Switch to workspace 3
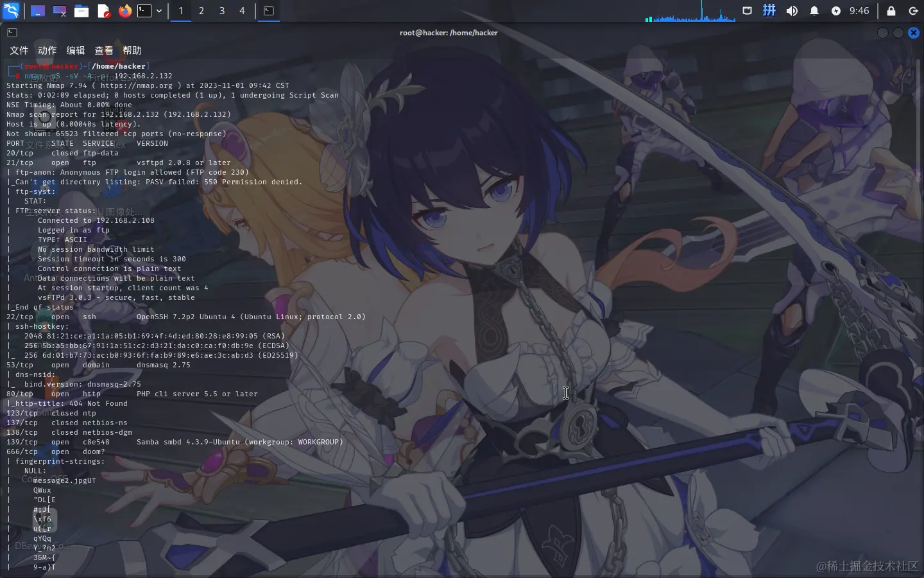 [x=222, y=11]
